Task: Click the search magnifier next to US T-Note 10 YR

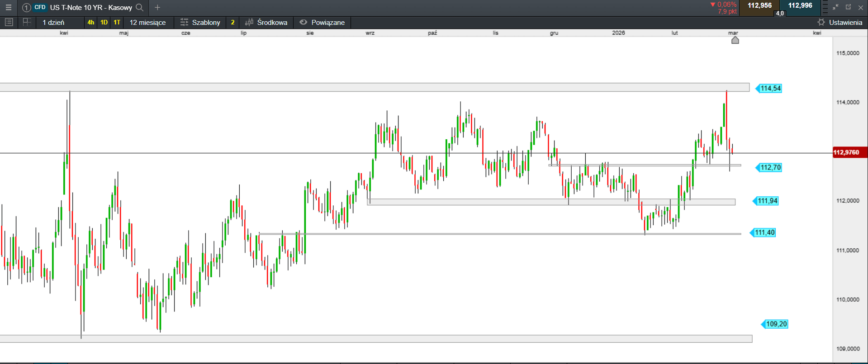Action: click(x=140, y=7)
